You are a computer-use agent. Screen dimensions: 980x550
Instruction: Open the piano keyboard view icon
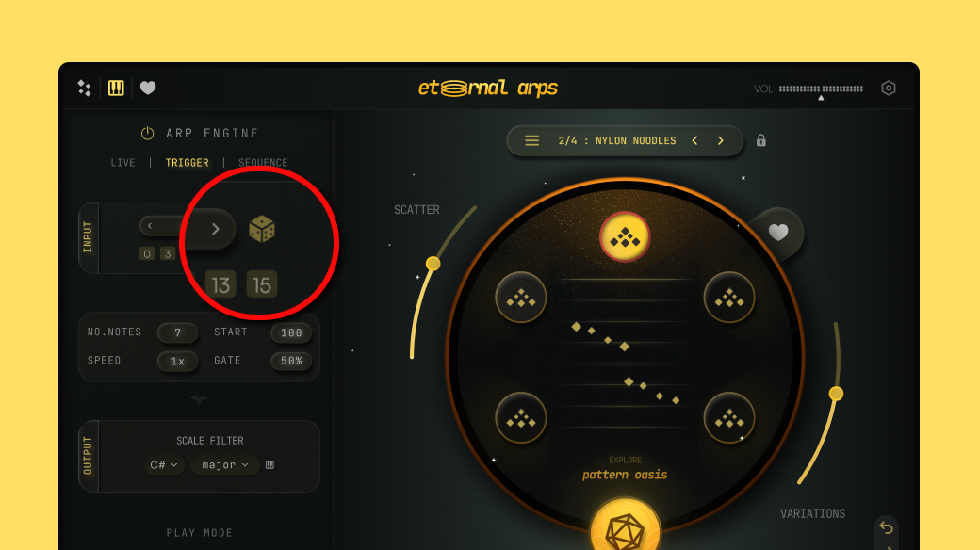[116, 89]
